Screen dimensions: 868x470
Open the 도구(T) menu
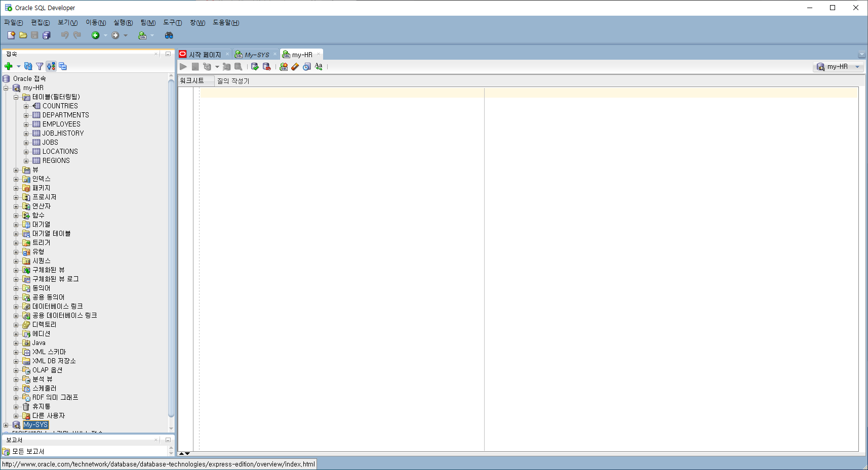[173, 23]
